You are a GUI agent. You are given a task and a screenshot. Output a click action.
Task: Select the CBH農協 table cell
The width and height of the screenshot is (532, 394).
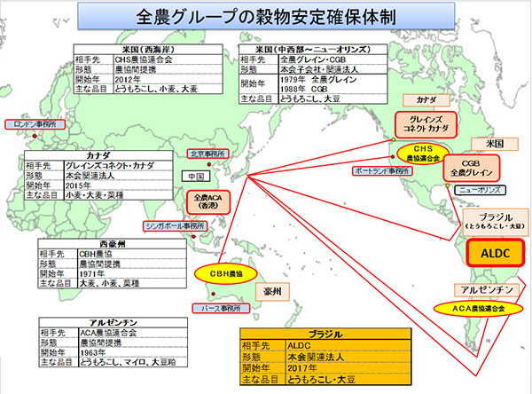132,254
